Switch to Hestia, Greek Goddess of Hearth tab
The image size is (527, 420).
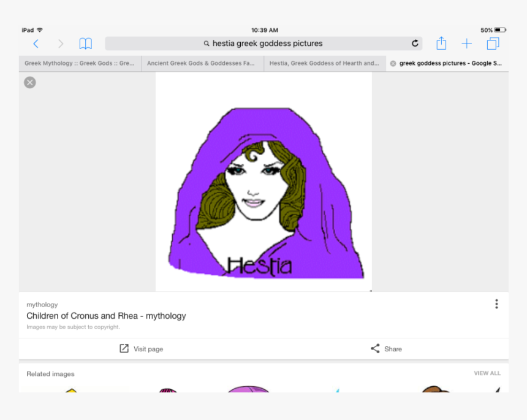pos(325,63)
